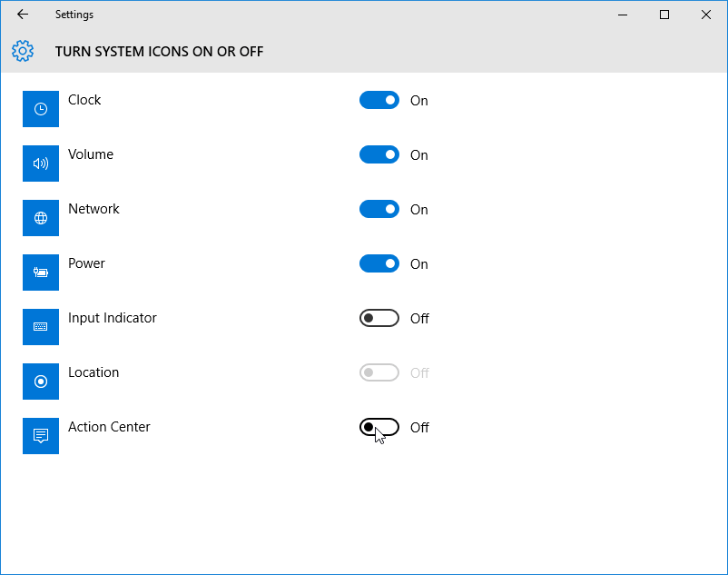Click the Settings gear icon
Viewport: 728px width, 575px height.
[23, 51]
